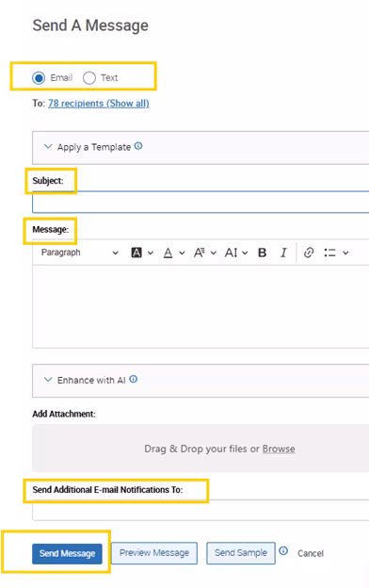This screenshot has height=588, width=369.
Task: Click the font size icon
Action: (x=231, y=253)
